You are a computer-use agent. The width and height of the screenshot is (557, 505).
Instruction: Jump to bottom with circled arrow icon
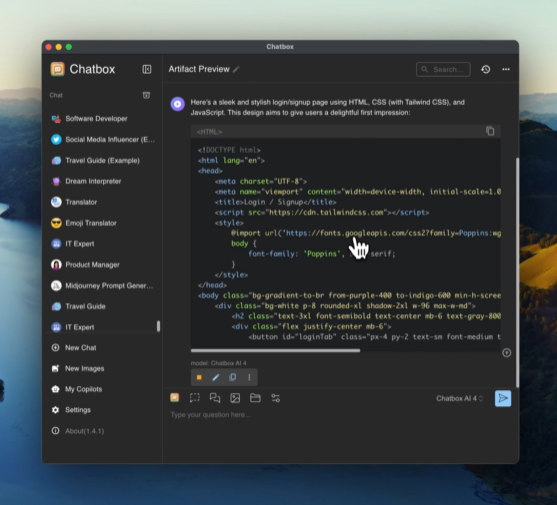[507, 353]
